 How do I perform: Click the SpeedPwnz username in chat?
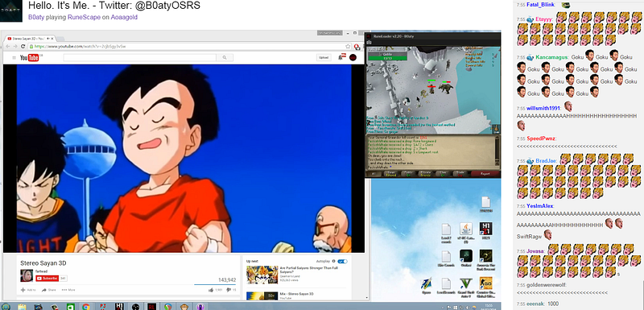click(x=541, y=138)
